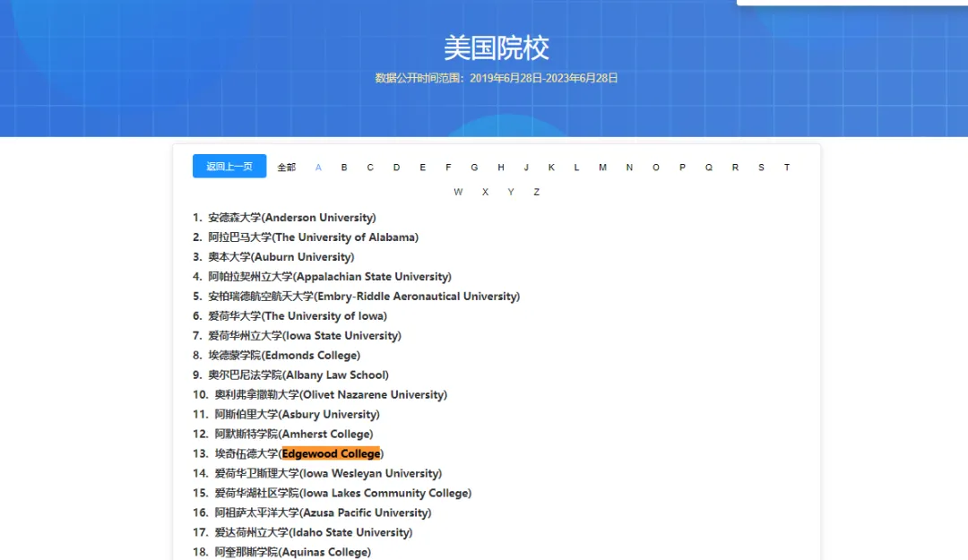This screenshot has width=968, height=560.
Task: Open The University of Iowa entry
Action: click(x=297, y=316)
